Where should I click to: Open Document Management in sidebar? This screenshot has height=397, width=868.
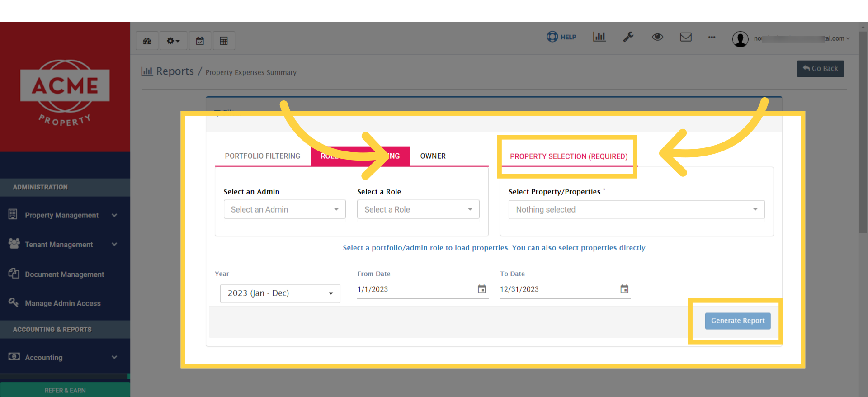point(65,274)
